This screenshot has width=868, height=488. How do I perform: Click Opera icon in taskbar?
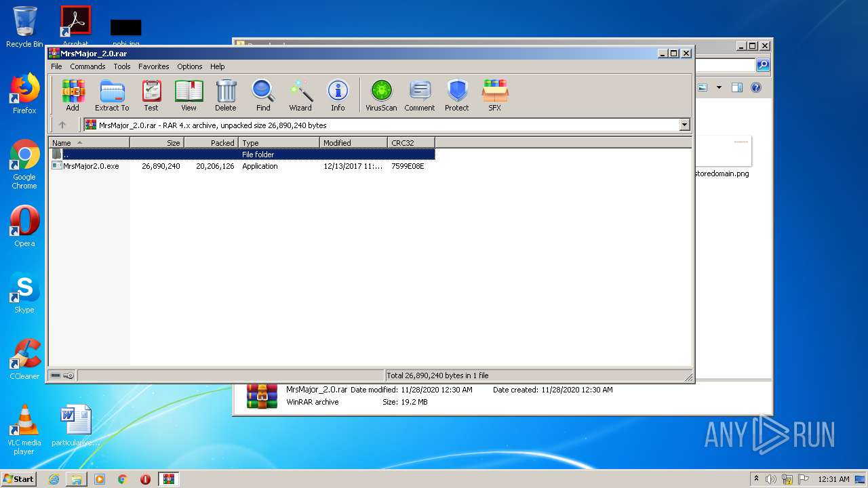click(x=145, y=479)
